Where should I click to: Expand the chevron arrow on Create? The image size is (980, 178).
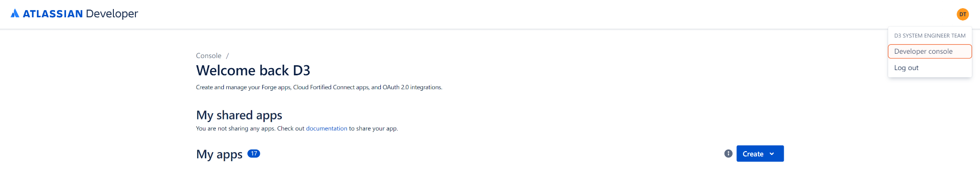(772, 154)
